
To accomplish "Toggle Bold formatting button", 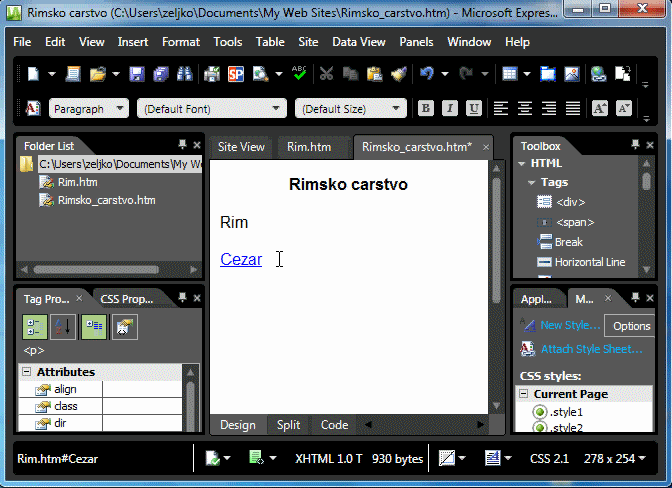I will pos(425,108).
